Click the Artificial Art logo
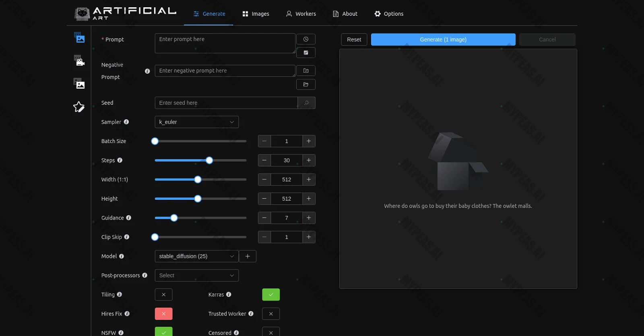The height and width of the screenshot is (336, 644). (126, 13)
